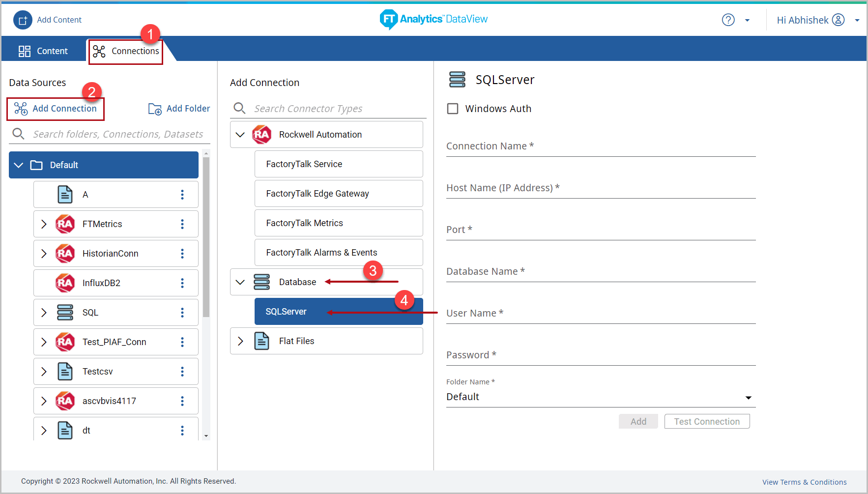Switch to the Content tab
Screen dimensions: 868x494
(x=43, y=51)
